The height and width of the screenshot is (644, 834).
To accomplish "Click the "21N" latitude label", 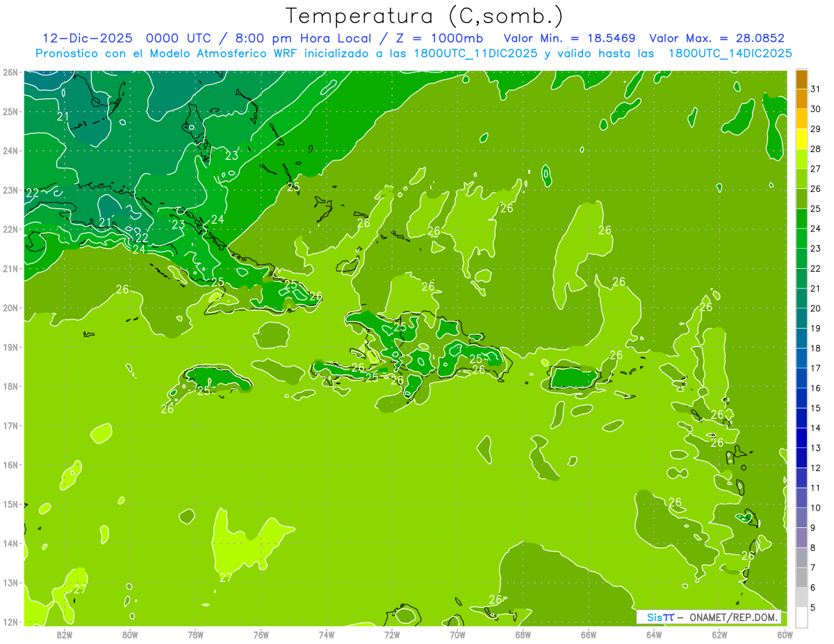I will tap(10, 268).
